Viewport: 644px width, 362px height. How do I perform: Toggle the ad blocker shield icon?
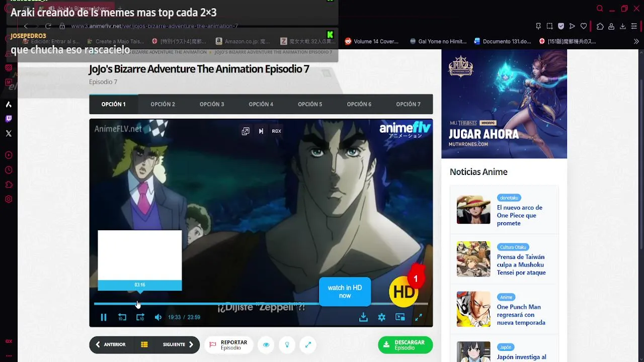[x=561, y=26]
